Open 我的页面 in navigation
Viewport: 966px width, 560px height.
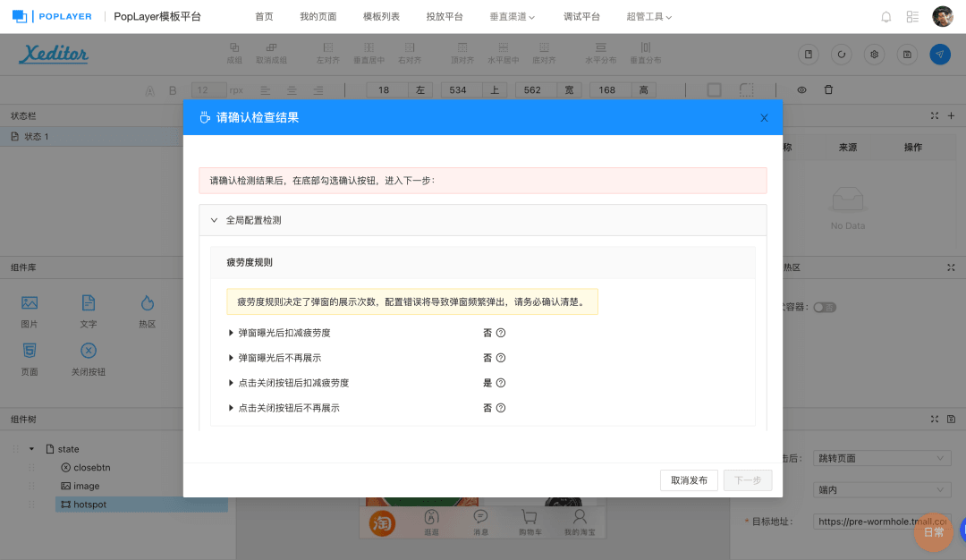pyautogui.click(x=318, y=17)
